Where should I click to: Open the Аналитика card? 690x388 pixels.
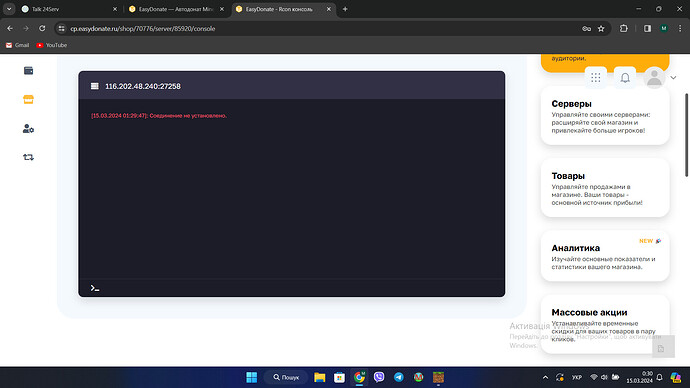click(x=605, y=256)
